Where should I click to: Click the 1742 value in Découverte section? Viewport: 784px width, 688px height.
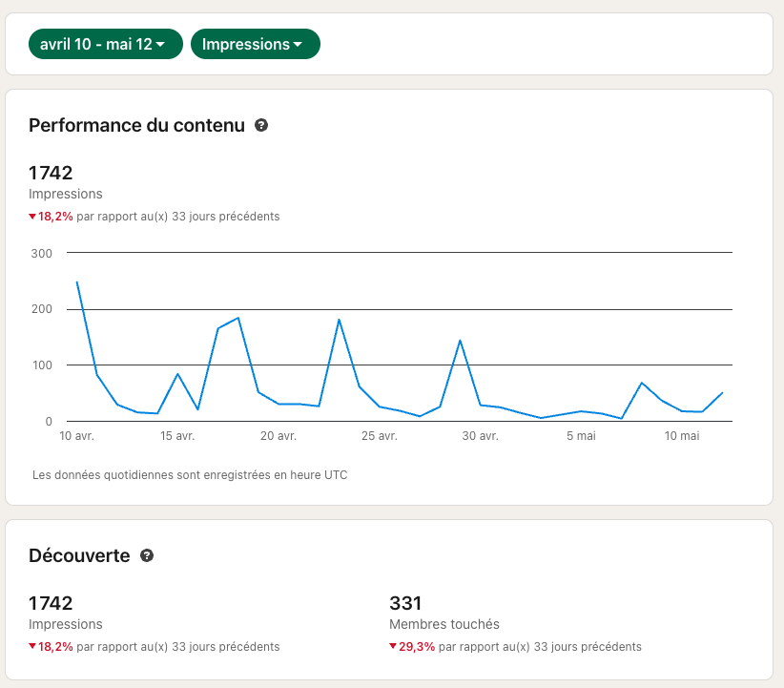point(51,603)
